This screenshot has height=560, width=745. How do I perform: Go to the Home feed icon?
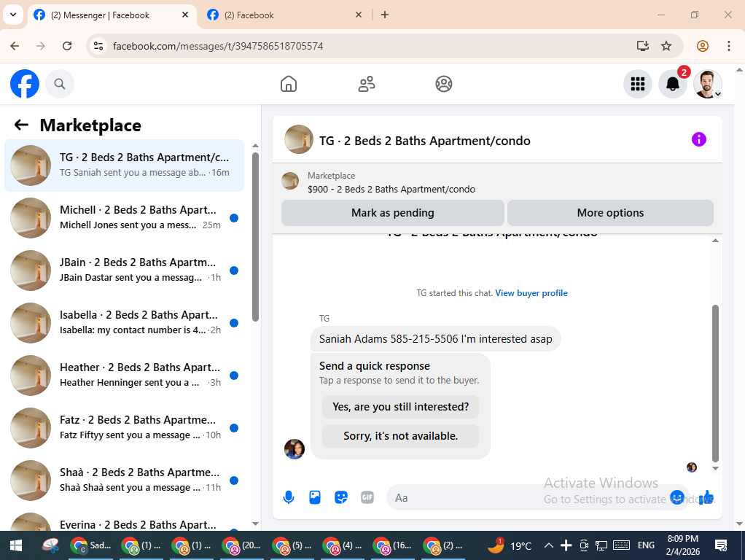(x=289, y=84)
